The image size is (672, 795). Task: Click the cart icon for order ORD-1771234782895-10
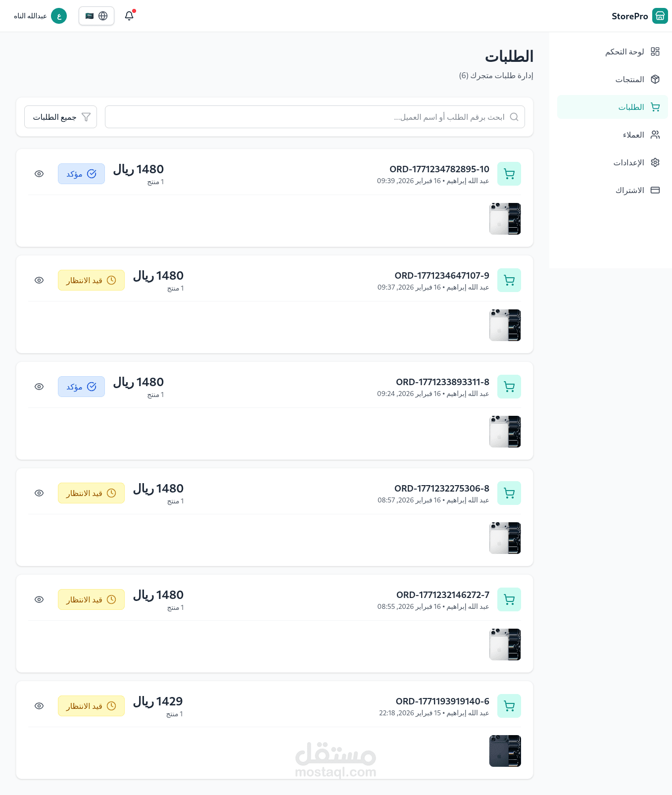tap(509, 174)
